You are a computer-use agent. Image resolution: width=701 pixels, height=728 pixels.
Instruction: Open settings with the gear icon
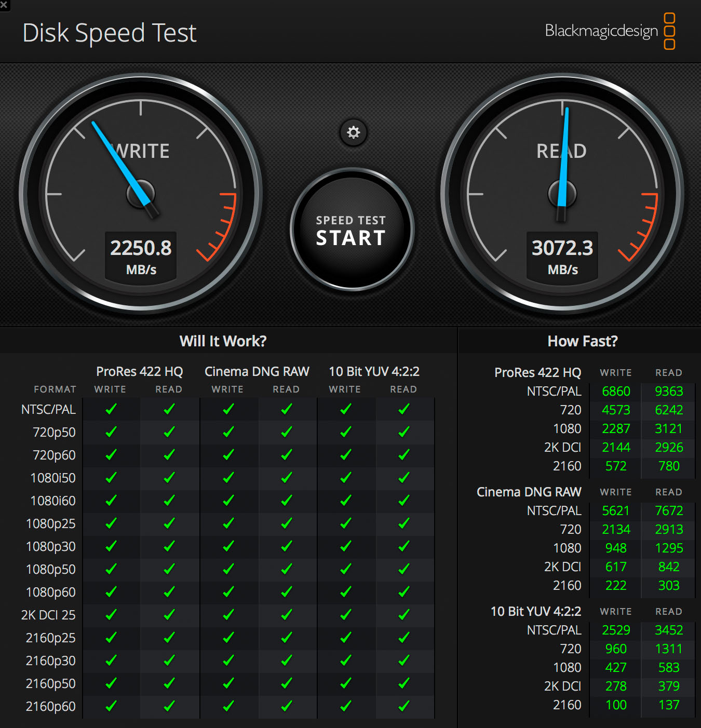coord(354,132)
